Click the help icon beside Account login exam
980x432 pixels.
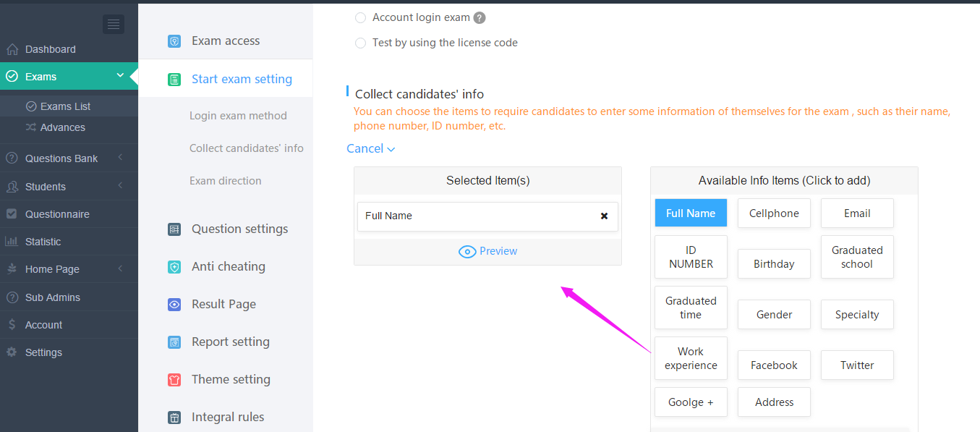(x=479, y=18)
